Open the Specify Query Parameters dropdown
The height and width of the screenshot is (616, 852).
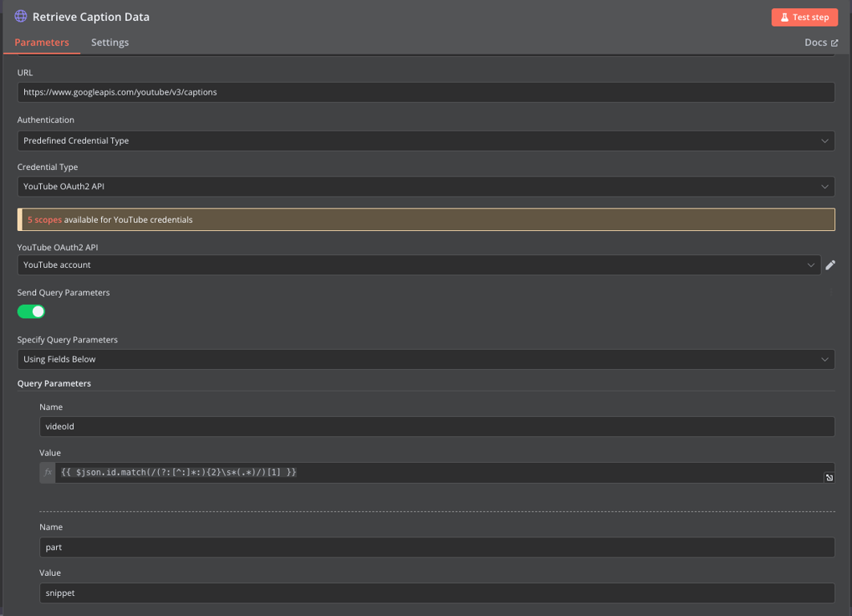click(x=426, y=359)
